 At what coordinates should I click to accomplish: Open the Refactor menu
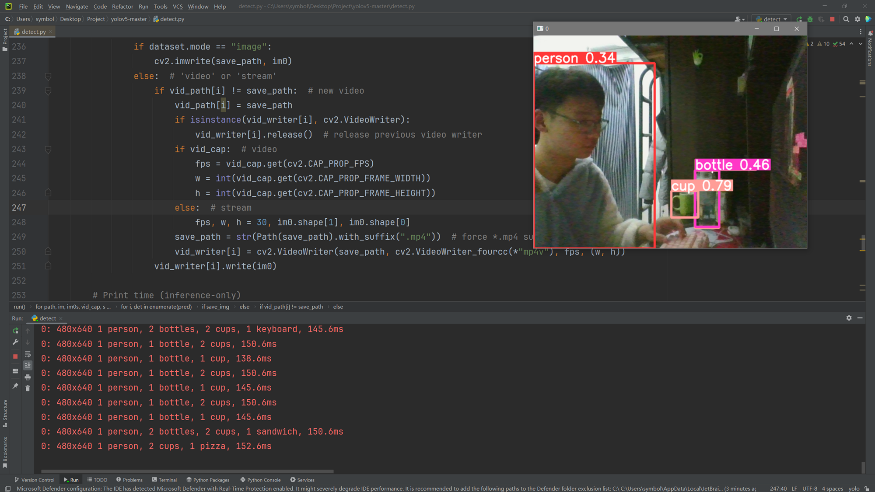[x=122, y=6]
